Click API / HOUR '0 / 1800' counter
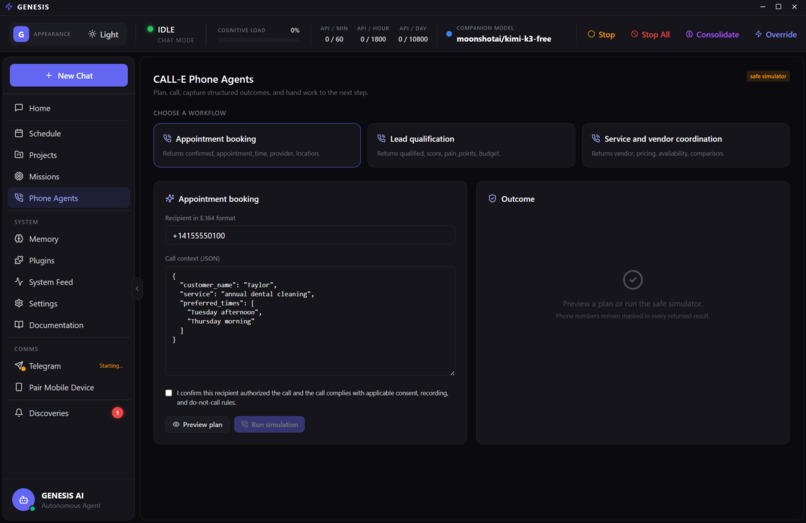Screen dimensions: 806x523 pos(373,39)
